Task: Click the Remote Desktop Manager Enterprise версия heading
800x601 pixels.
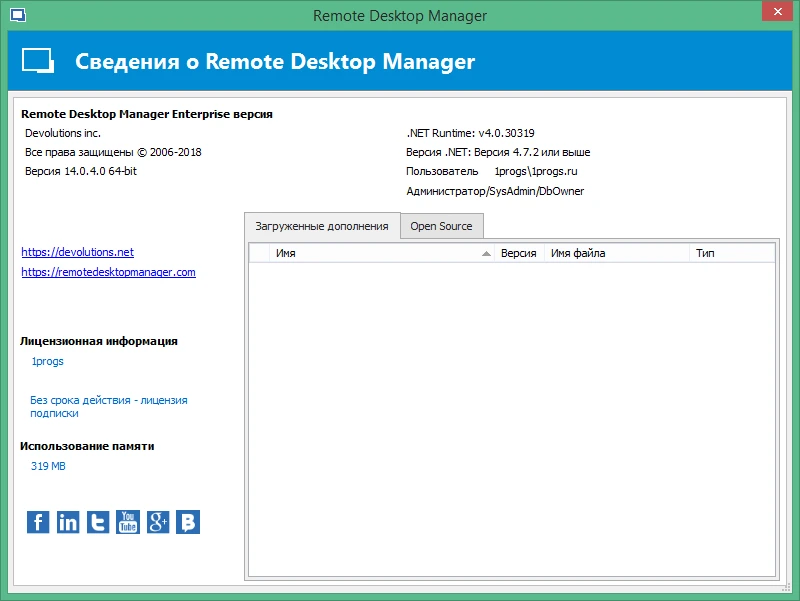Action: [147, 114]
